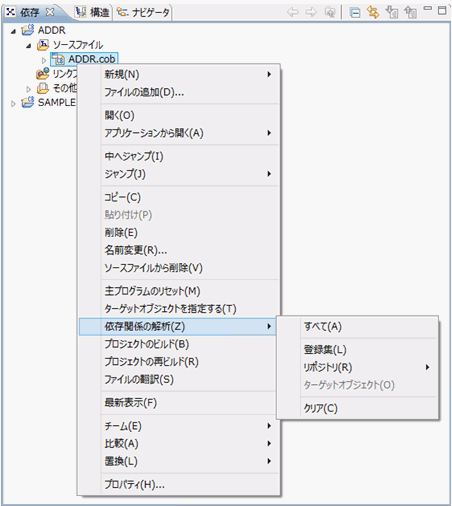Switch to the 構造 tab
The height and width of the screenshot is (506, 452).
[x=92, y=12]
